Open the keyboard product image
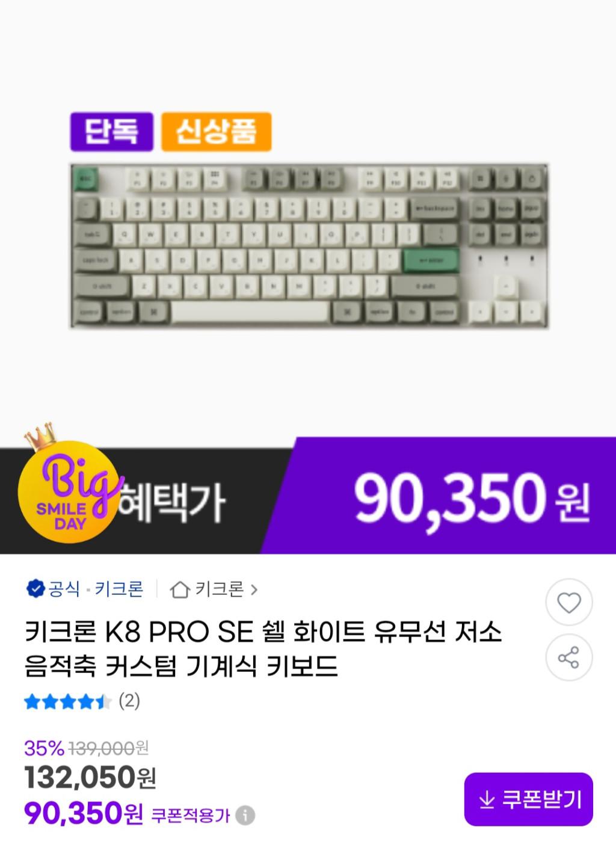 point(309,246)
